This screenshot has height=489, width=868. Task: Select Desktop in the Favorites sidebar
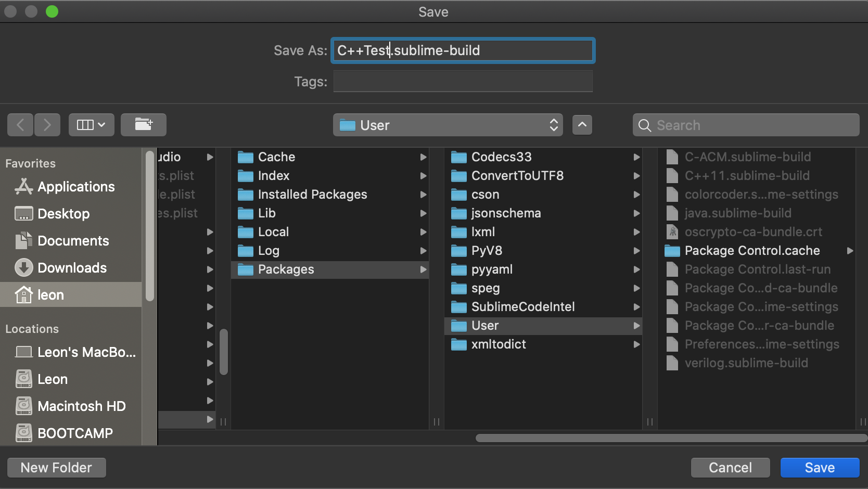[x=63, y=213]
